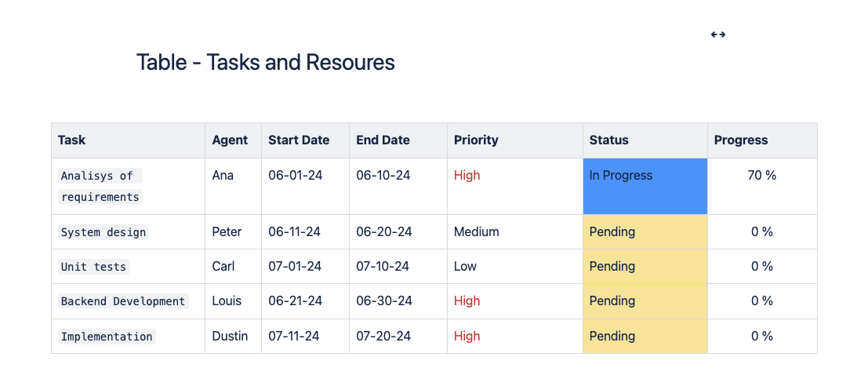Click the page width expand arrows icon
This screenshot has width=868, height=375.
click(717, 35)
